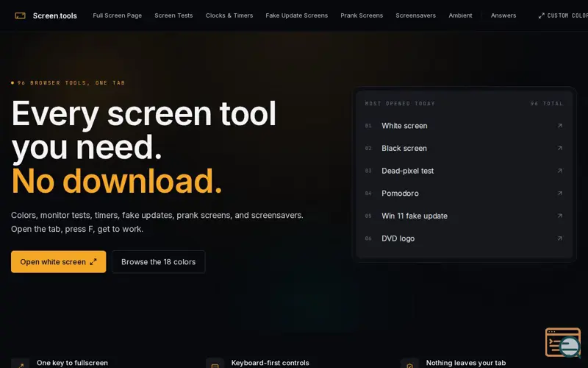The width and height of the screenshot is (588, 368).
Task: Click arrow icon on DVD logo row
Action: pyautogui.click(x=559, y=238)
